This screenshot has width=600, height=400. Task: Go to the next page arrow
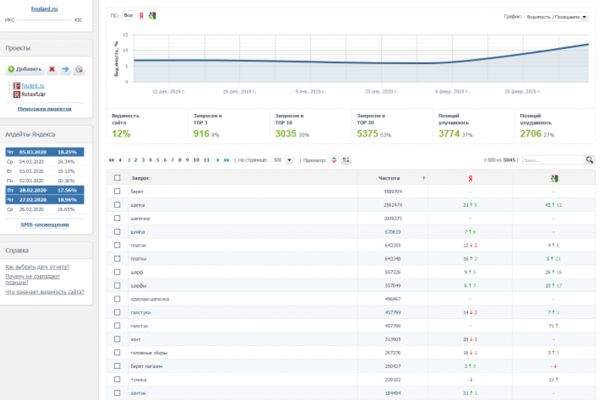pos(218,160)
